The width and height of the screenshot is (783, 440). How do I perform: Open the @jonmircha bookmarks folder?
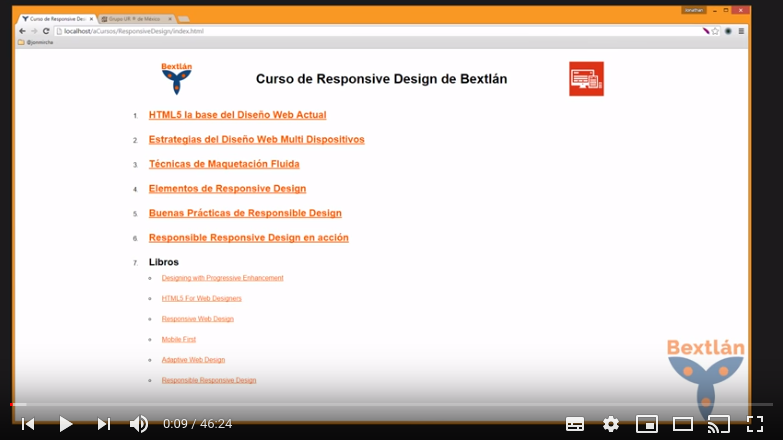point(35,42)
